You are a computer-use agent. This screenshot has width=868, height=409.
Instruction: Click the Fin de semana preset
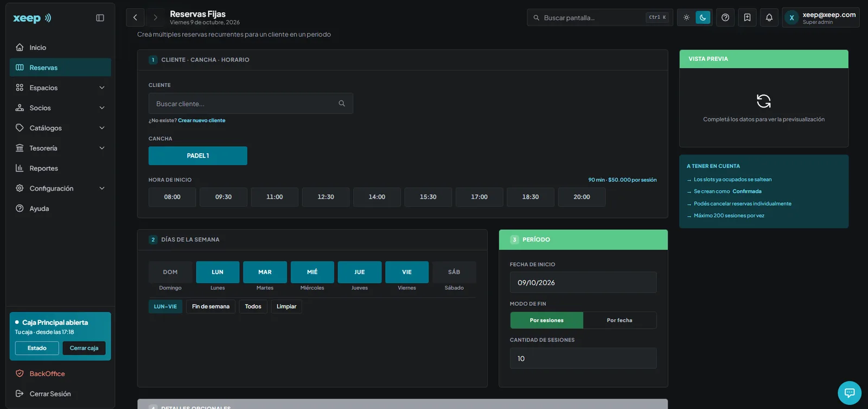point(210,306)
